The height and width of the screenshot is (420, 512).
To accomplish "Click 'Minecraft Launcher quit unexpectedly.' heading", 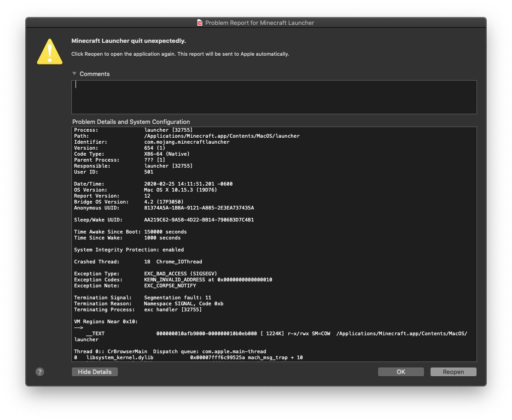I will tap(128, 41).
